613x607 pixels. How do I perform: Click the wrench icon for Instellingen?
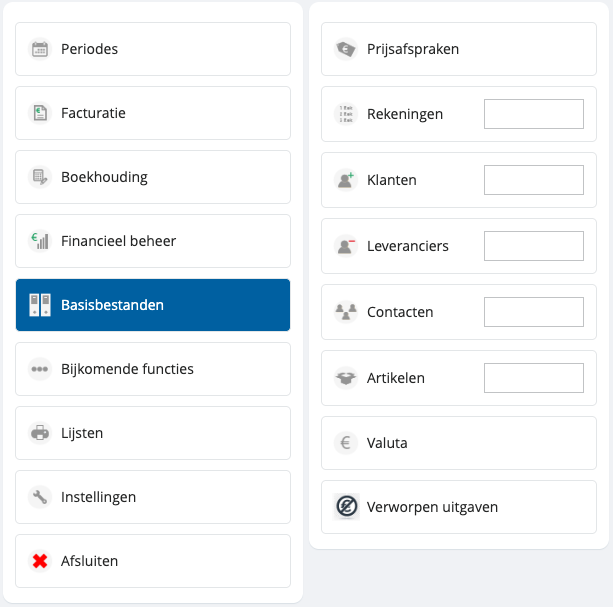[x=40, y=497]
